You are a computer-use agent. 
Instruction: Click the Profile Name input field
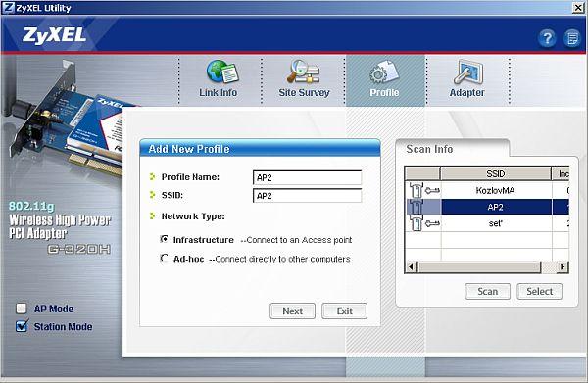click(307, 177)
